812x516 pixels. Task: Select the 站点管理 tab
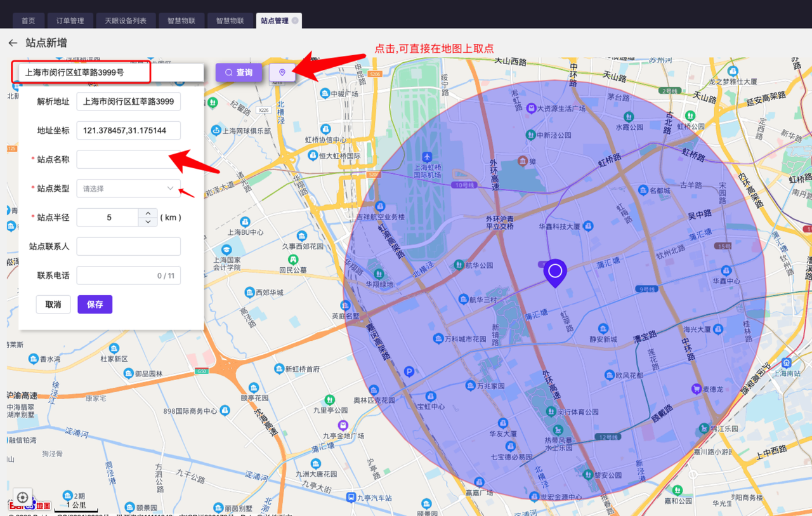tap(275, 21)
